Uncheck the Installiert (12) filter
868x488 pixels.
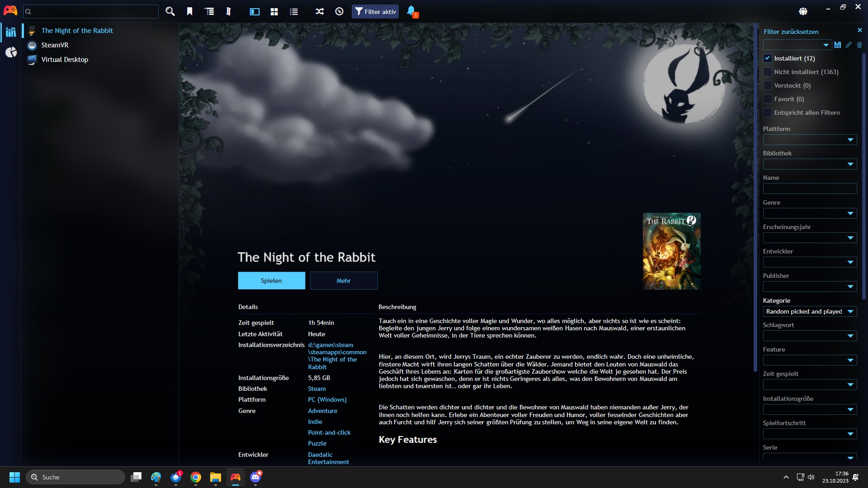(768, 58)
